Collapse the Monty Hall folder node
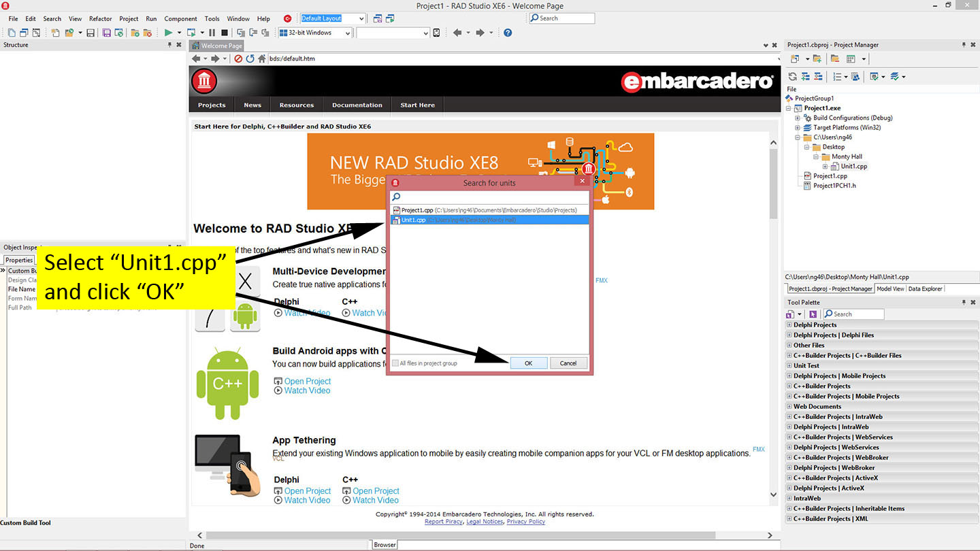 [816, 156]
